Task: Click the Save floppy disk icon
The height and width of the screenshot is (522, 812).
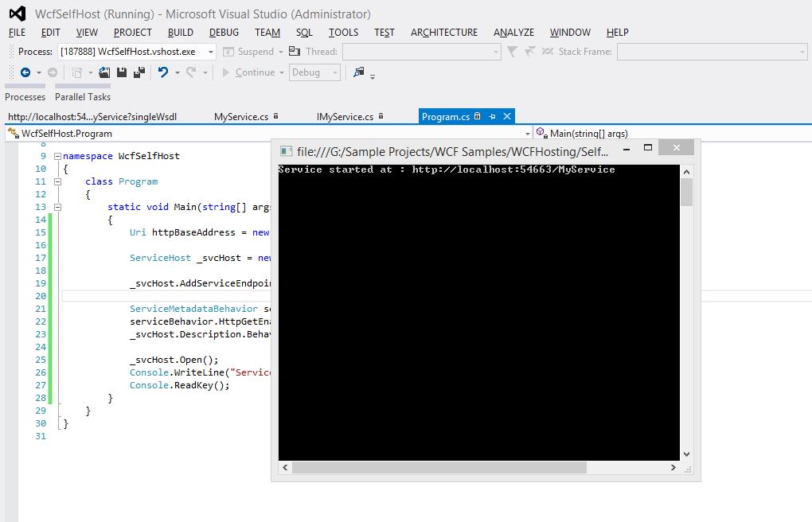Action: point(122,72)
